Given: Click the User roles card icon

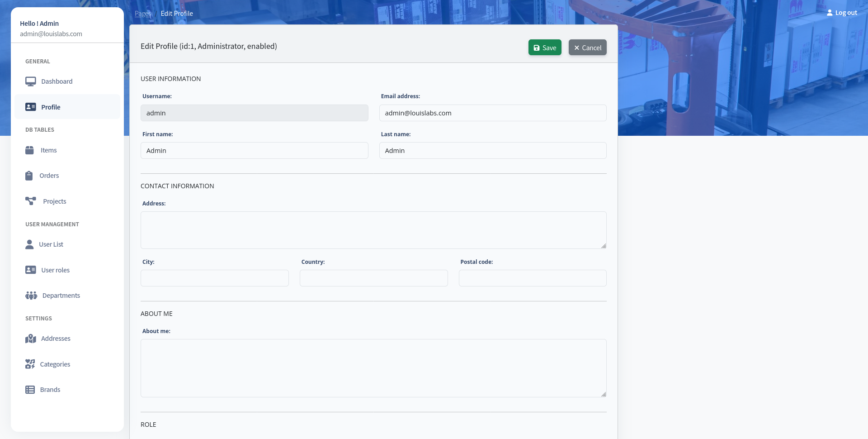Looking at the screenshot, I should point(31,270).
